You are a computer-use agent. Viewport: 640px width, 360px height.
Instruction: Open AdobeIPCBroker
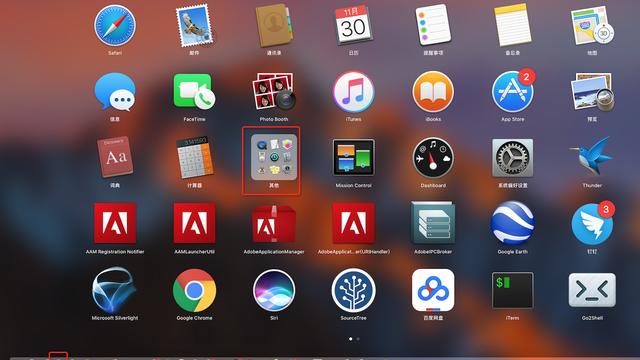pos(433,223)
